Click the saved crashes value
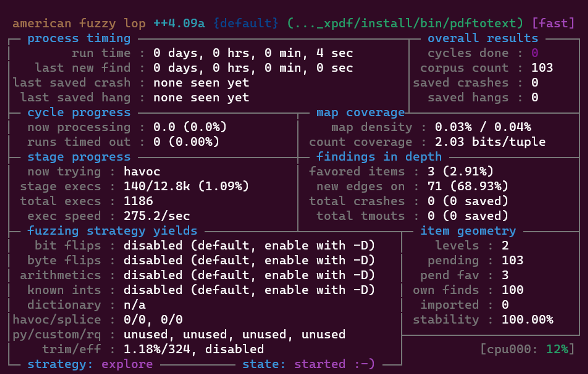Viewport: 588px width, 374px height. click(x=535, y=83)
